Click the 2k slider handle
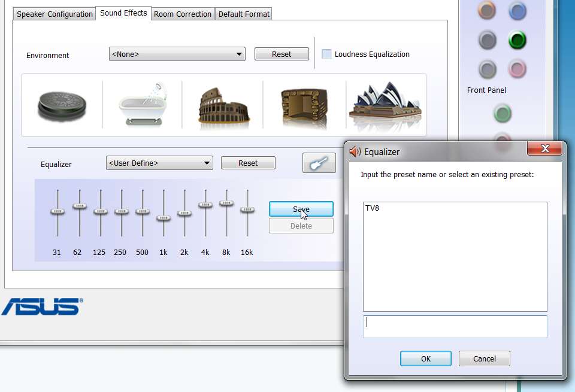 (184, 213)
